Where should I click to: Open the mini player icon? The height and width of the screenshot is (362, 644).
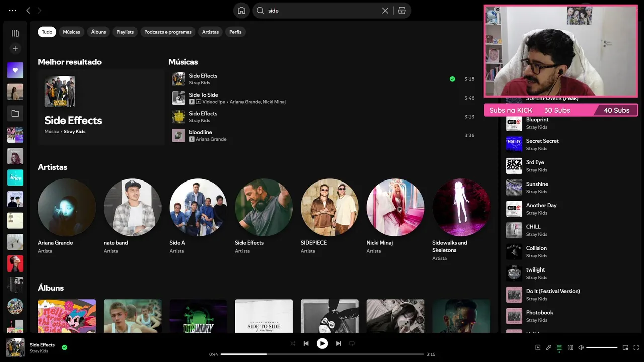point(625,347)
